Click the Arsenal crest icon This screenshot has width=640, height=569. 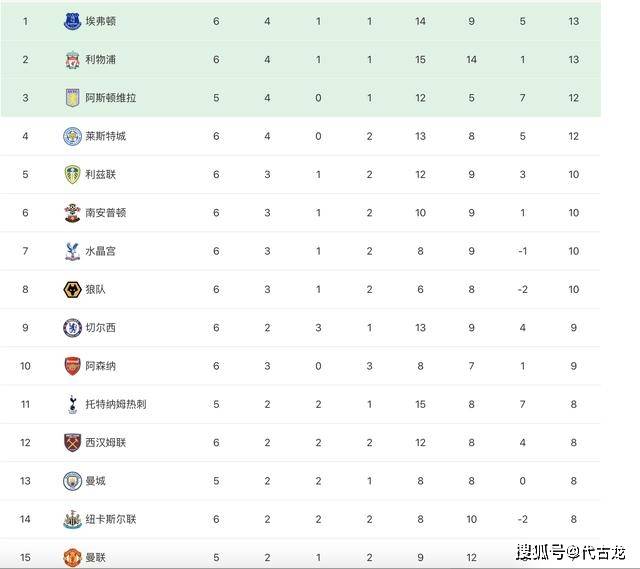pyautogui.click(x=73, y=366)
